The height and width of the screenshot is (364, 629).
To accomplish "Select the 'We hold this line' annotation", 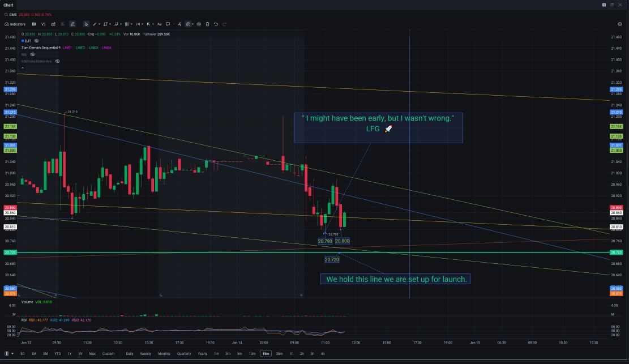I will coord(396,279).
